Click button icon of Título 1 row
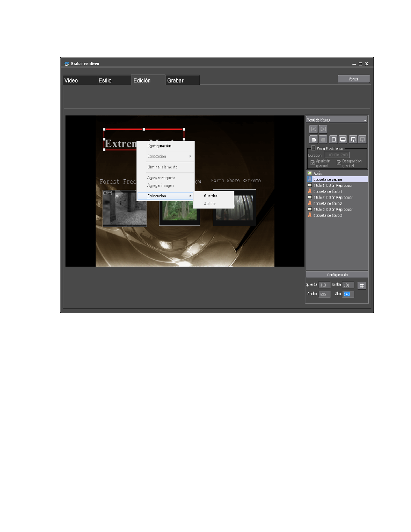 tap(309, 185)
